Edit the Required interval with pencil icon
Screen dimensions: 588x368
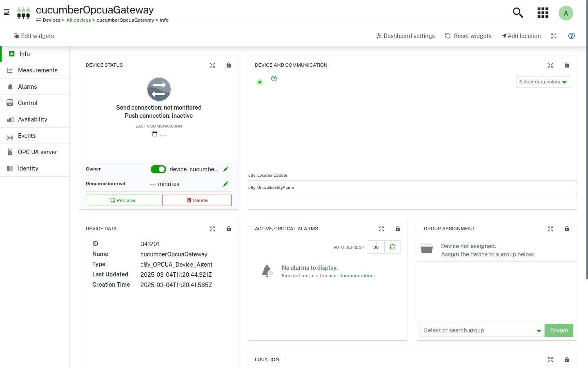click(225, 184)
